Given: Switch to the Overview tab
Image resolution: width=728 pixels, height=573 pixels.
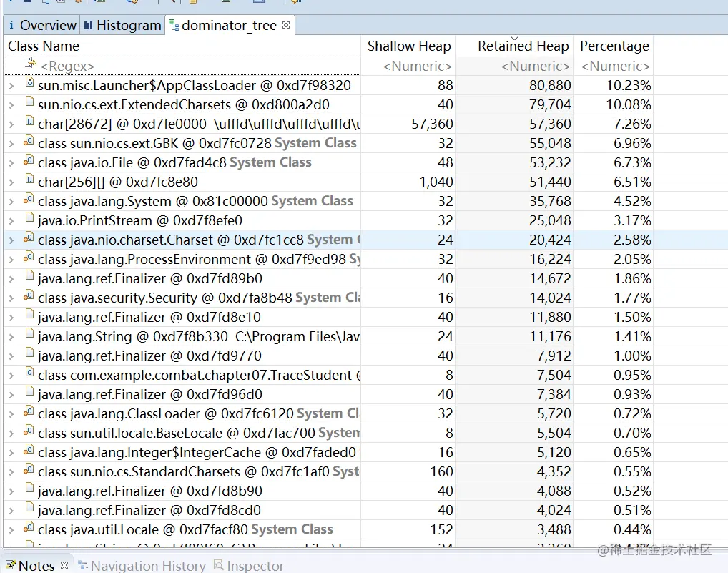Looking at the screenshot, I should [x=42, y=25].
